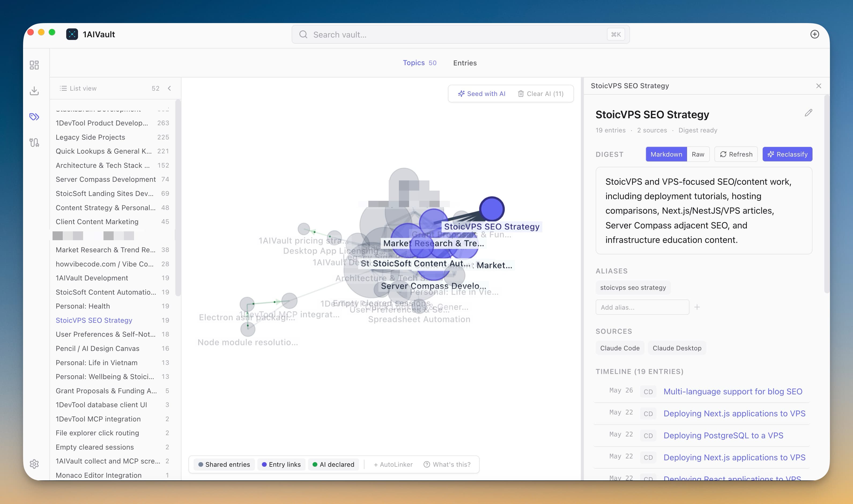
Task: Select StoicVPS SEO Strategy in topic list
Action: 112,321
